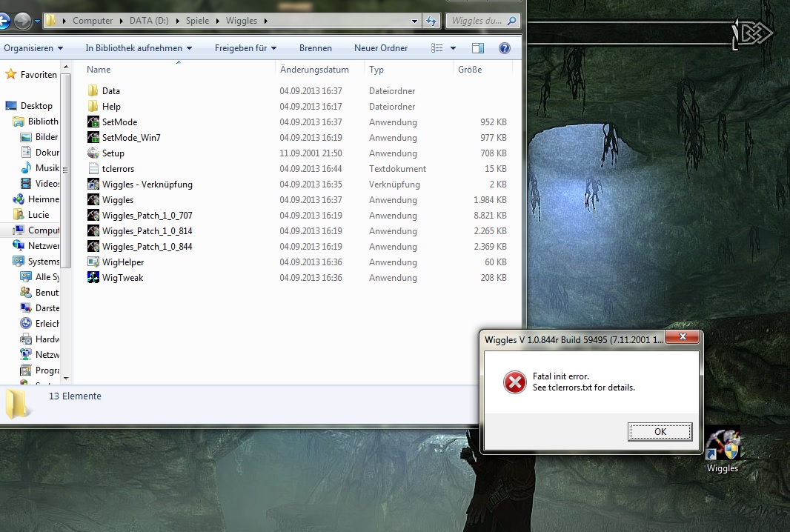Screen dimensions: 790x532
Task: Select the WigHelper application icon
Action: [93, 262]
